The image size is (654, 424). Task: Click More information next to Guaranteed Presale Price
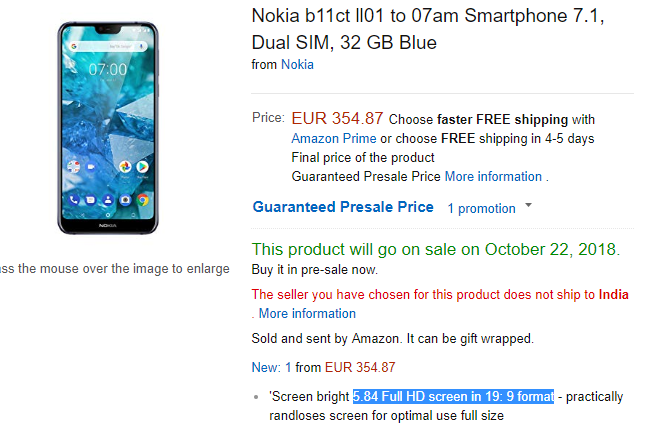click(x=493, y=176)
